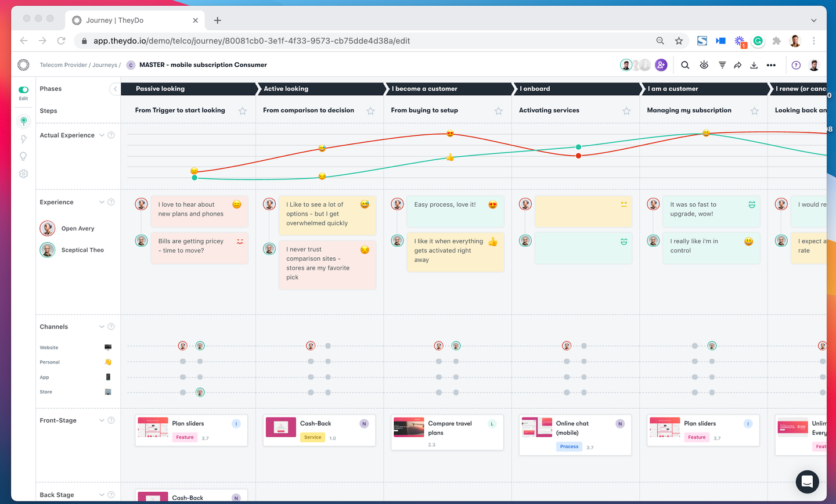Open more options via the ellipsis icon
836x504 pixels.
coord(771,65)
